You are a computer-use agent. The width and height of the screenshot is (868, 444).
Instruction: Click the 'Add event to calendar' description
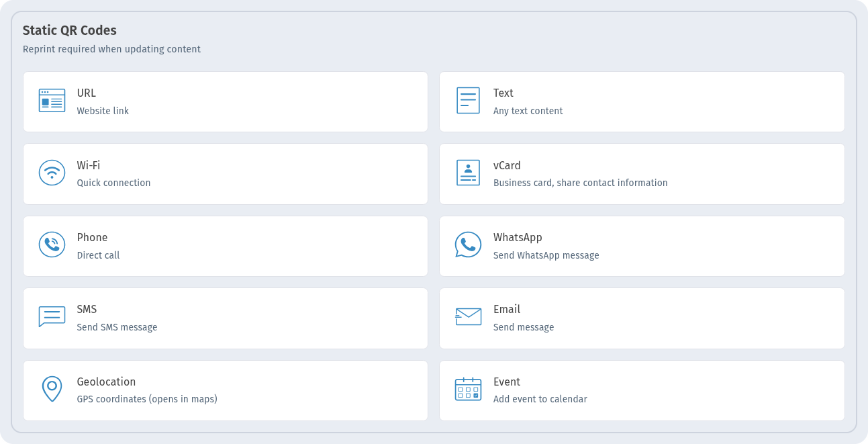[x=540, y=399]
